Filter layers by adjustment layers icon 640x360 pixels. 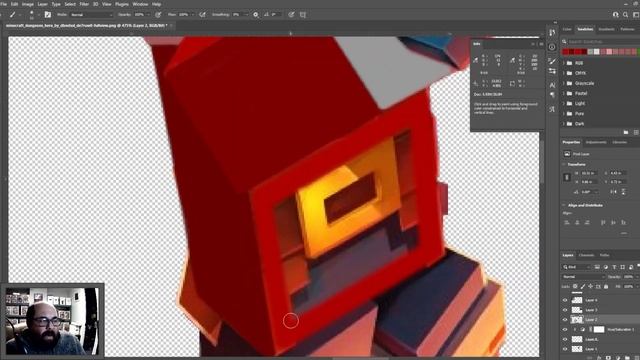pyautogui.click(x=606, y=267)
